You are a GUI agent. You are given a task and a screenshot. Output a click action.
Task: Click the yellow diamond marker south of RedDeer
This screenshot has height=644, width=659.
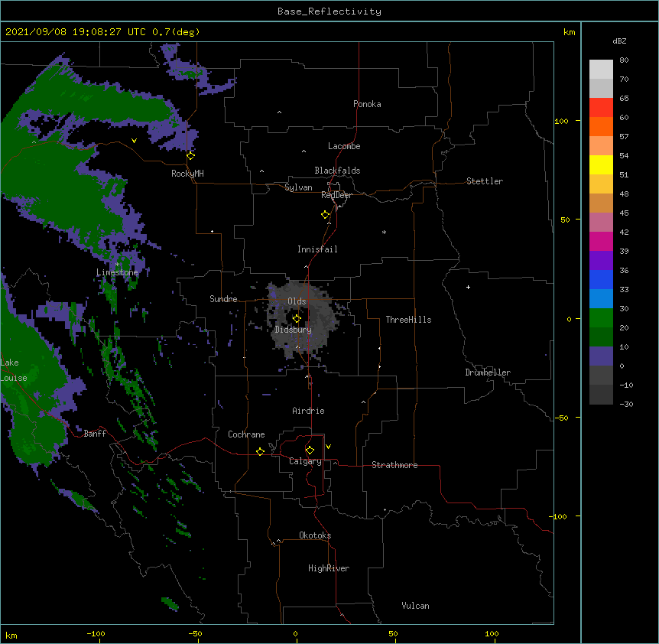(326, 215)
